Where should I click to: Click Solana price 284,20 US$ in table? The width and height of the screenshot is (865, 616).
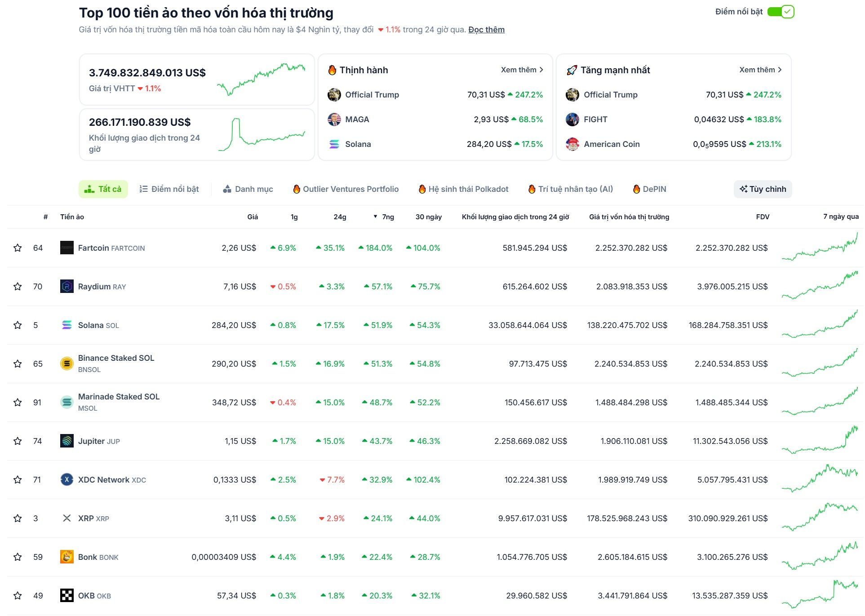(234, 325)
